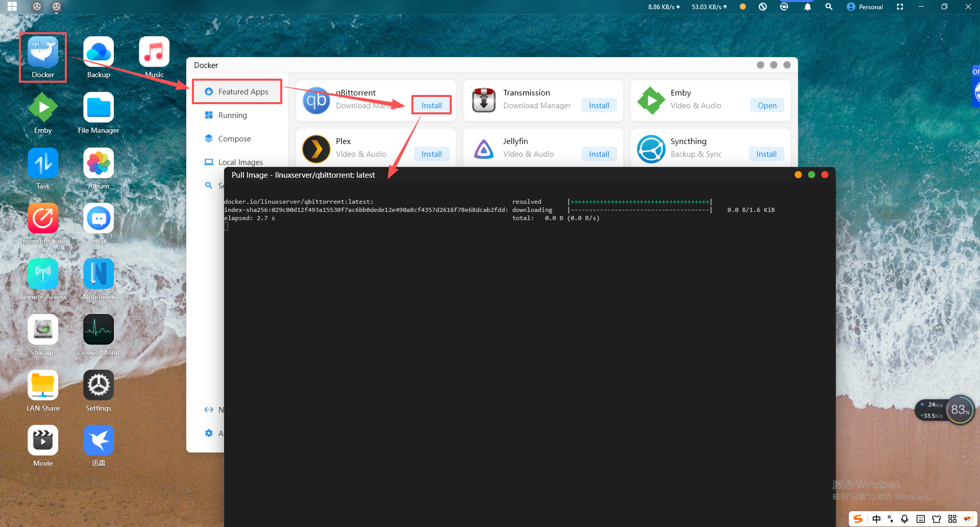This screenshot has width=980, height=527.
Task: Click the top-left grid launcher icon
Action: (12, 7)
